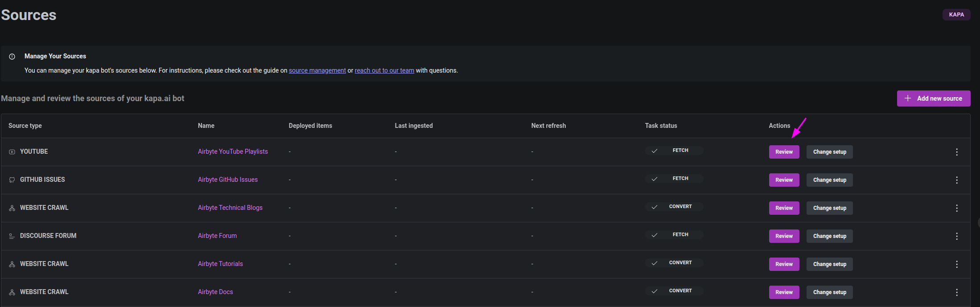Click the CONVERT status badge for Technical Blogs

674,207
